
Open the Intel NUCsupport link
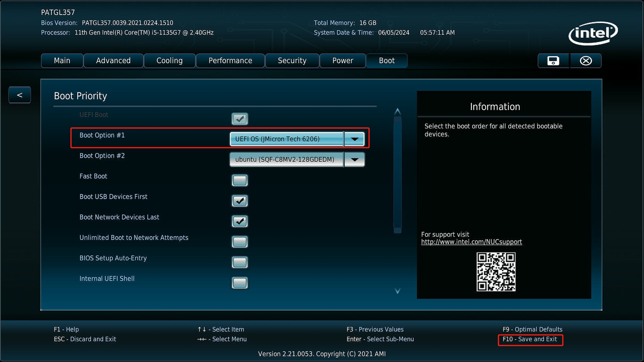pos(471,242)
